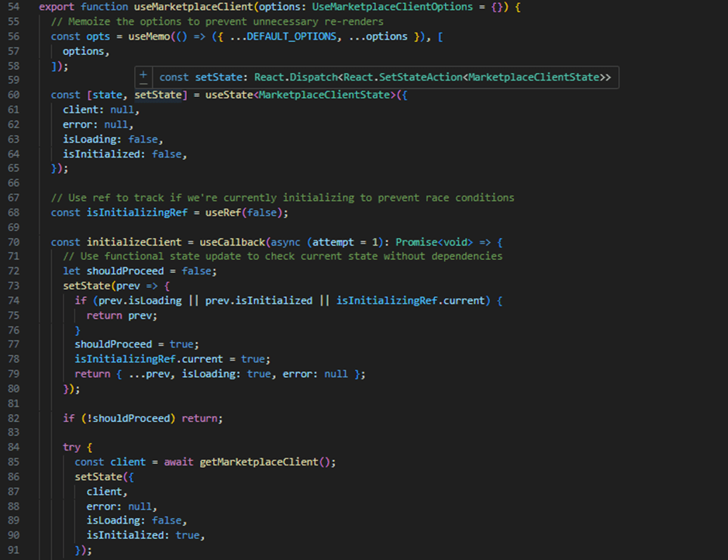
Task: Click line number 54 in the gutter
Action: [15, 6]
